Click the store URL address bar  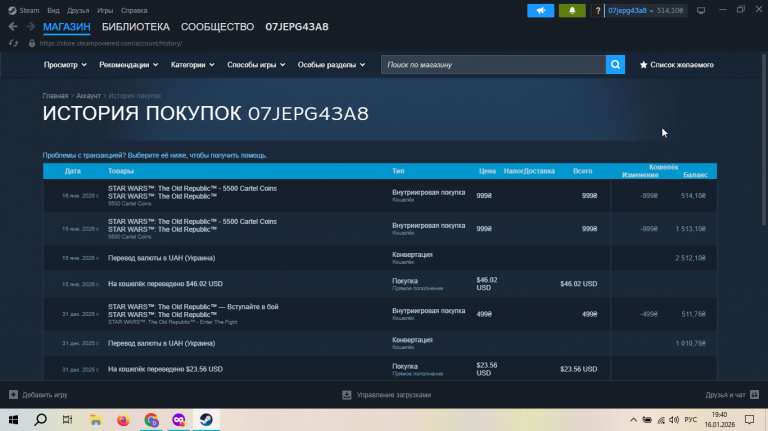(x=111, y=43)
